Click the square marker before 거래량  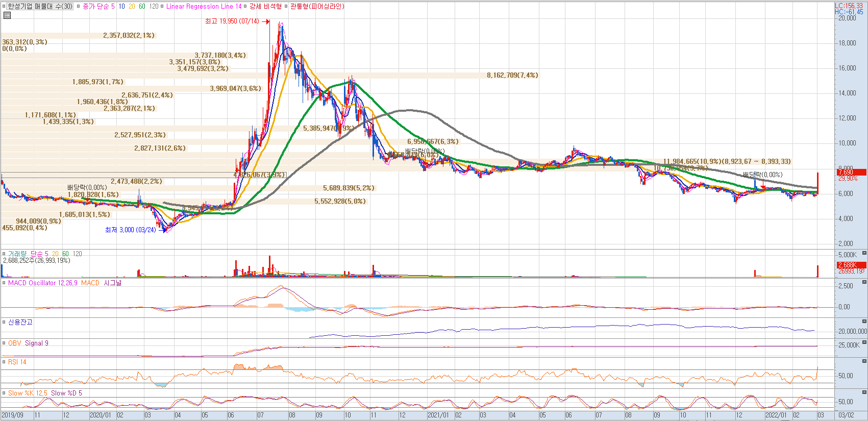(x=4, y=254)
